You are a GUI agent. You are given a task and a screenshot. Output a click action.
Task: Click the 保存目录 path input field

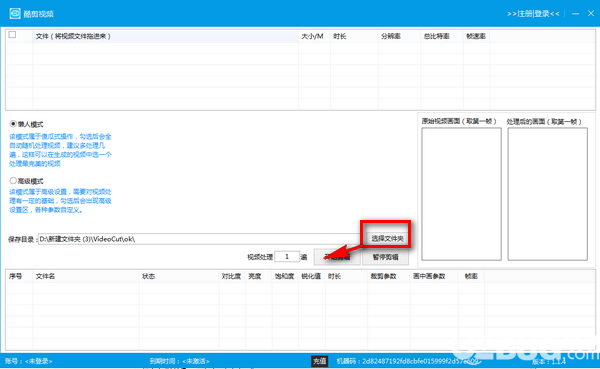click(x=199, y=239)
